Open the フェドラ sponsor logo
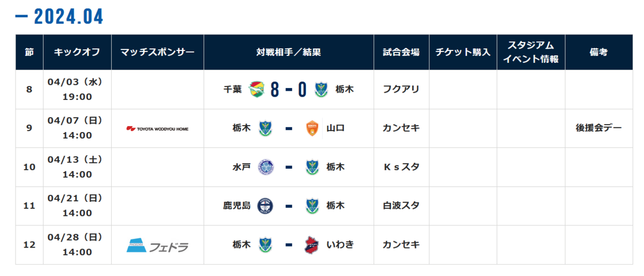The image size is (644, 276). [x=157, y=245]
